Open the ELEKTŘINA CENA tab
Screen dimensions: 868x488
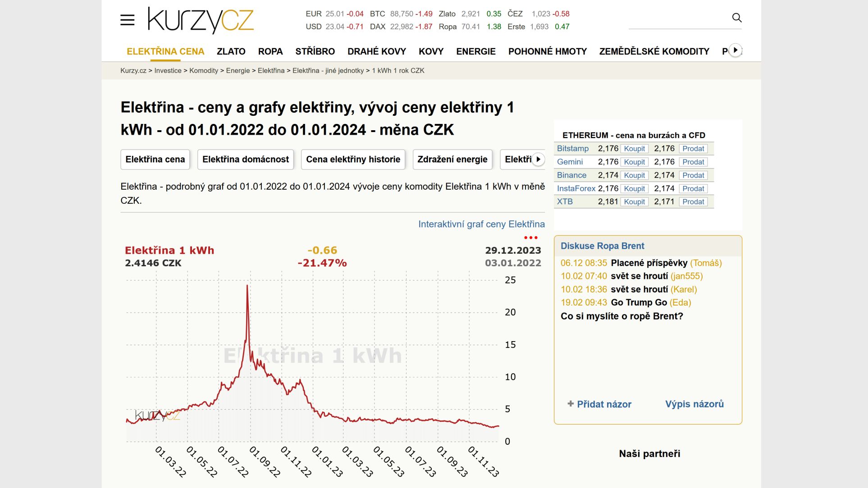pos(165,51)
